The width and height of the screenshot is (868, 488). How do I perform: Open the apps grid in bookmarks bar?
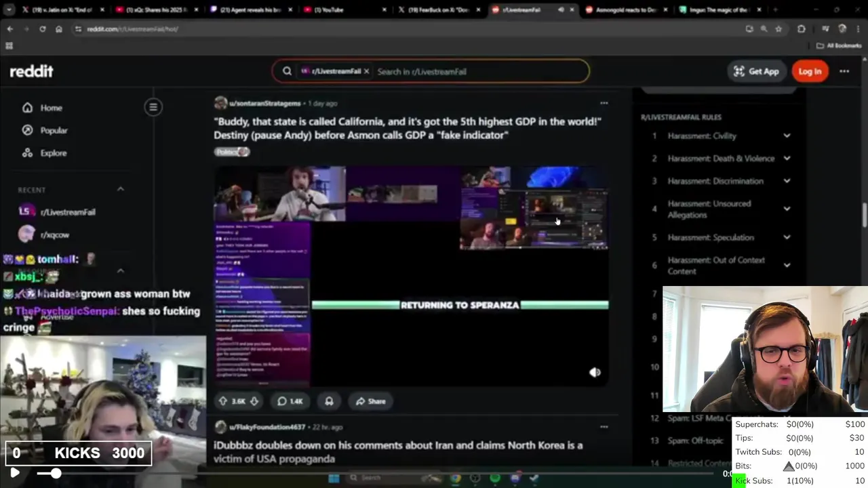(x=9, y=45)
